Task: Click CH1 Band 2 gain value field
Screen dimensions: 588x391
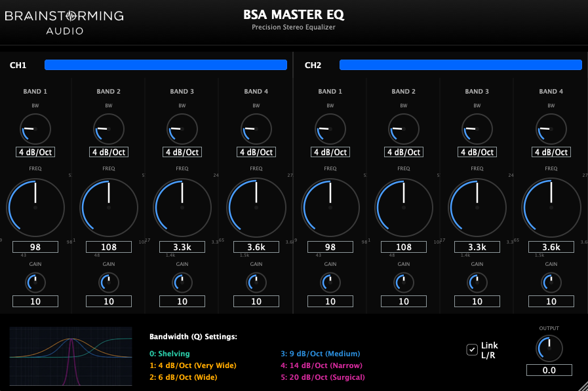Action: coord(109,301)
